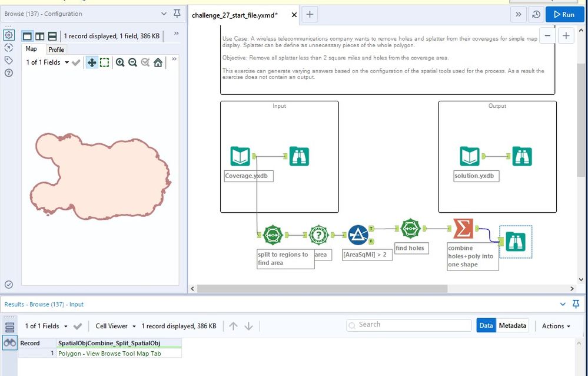Select the solution.yxdb Input Data tool
This screenshot has height=376, width=588.
click(x=470, y=156)
